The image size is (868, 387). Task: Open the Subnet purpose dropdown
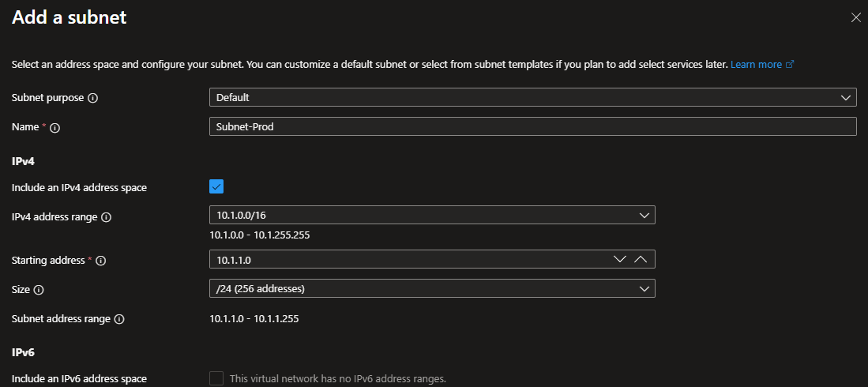533,97
